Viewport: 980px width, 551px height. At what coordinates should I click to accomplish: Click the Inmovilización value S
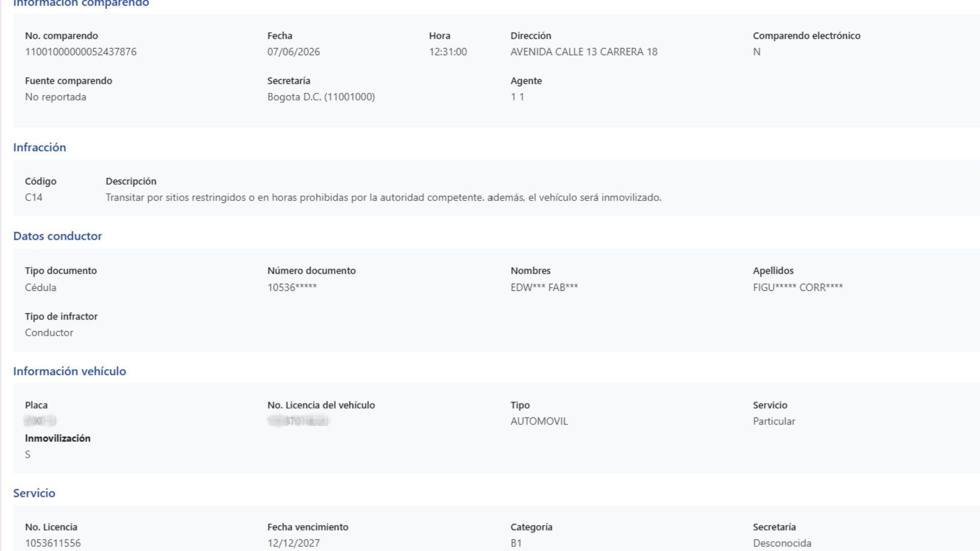[x=28, y=455]
